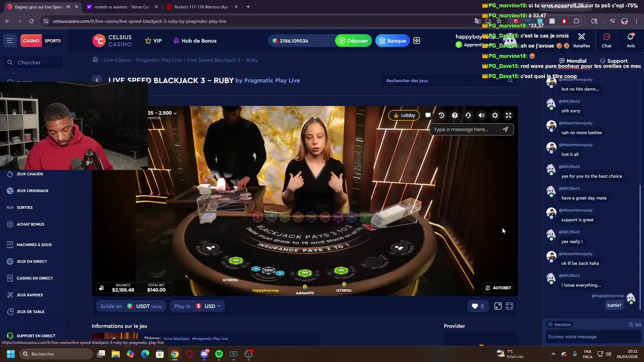Click the Celsius Casino logo
Screen dimensions: 644x362
tap(112, 41)
